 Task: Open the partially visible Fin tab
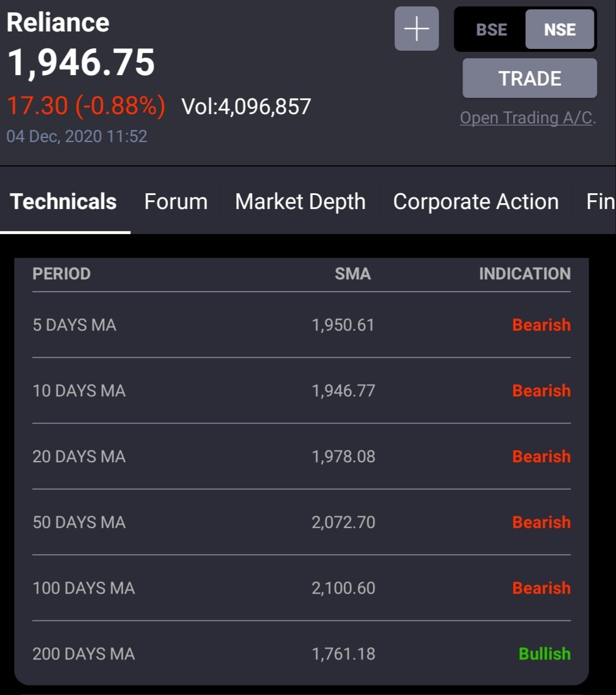tap(600, 201)
